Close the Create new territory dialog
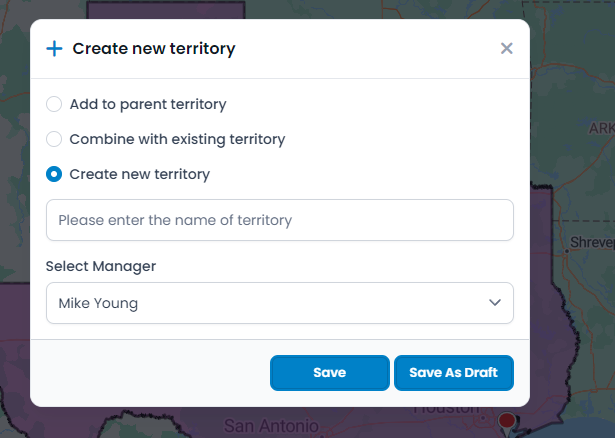 506,48
